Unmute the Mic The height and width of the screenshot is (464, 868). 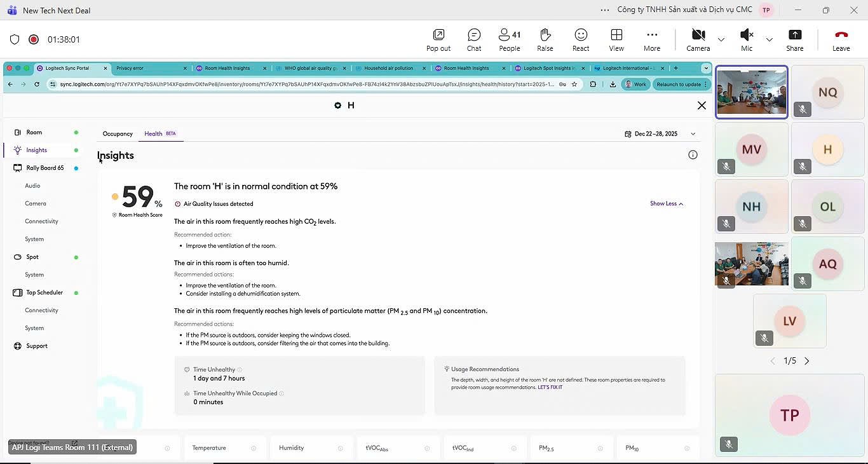[x=747, y=39]
